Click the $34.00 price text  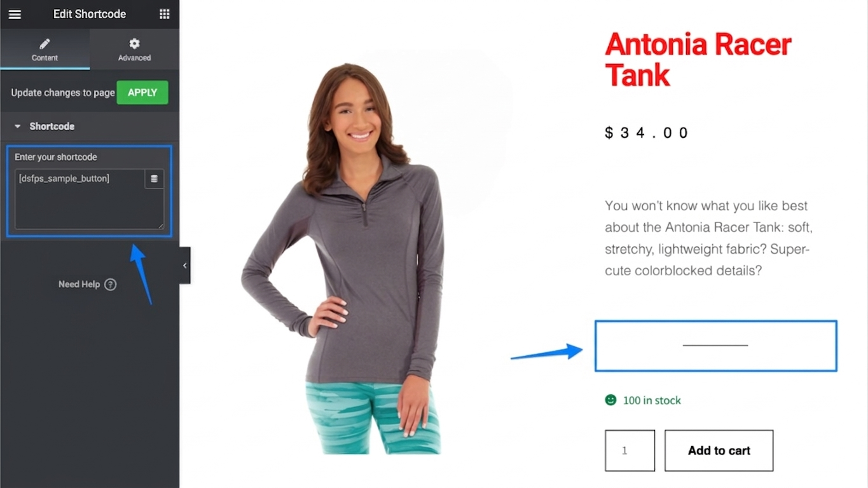tap(647, 133)
